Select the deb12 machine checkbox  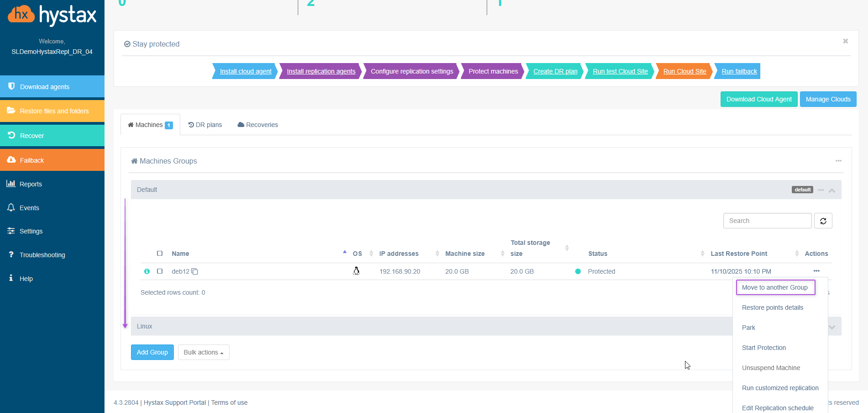[x=160, y=271]
